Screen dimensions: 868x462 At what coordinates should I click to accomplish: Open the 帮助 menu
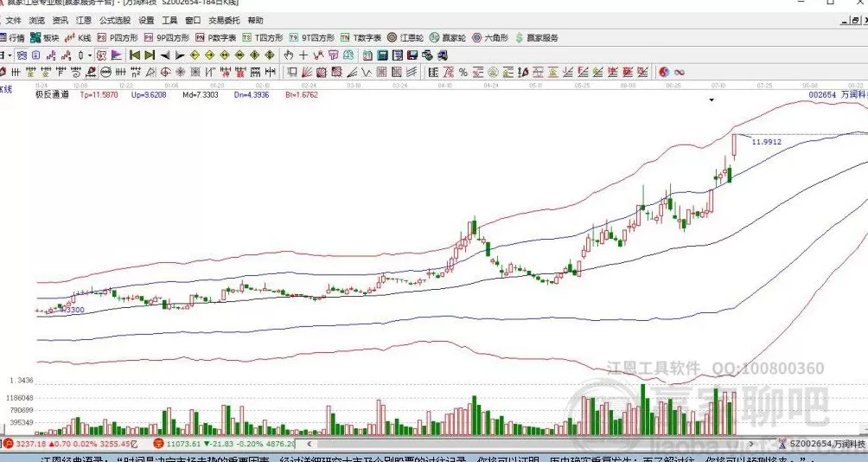[256, 20]
